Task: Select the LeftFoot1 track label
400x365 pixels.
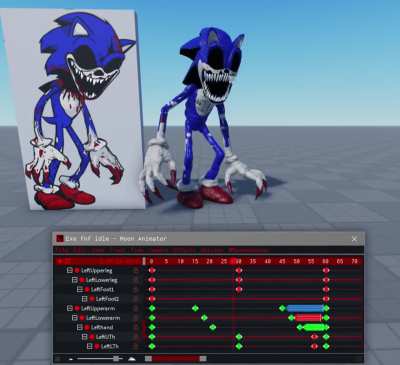Action: [x=102, y=289]
